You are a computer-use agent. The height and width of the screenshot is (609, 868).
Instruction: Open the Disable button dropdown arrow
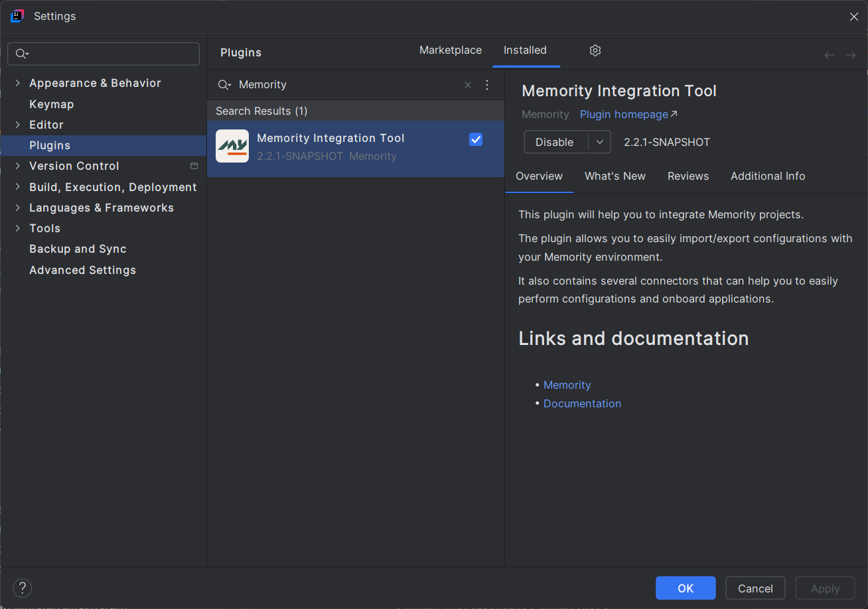point(599,142)
